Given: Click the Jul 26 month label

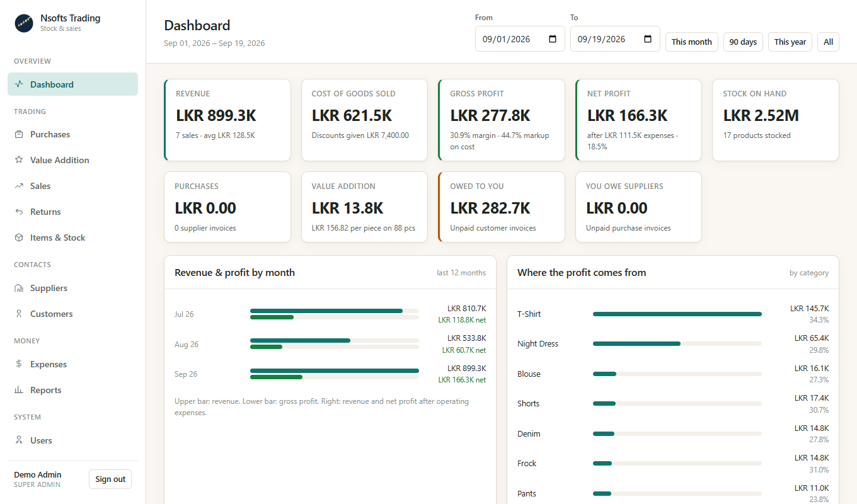Looking at the screenshot, I should coord(185,314).
